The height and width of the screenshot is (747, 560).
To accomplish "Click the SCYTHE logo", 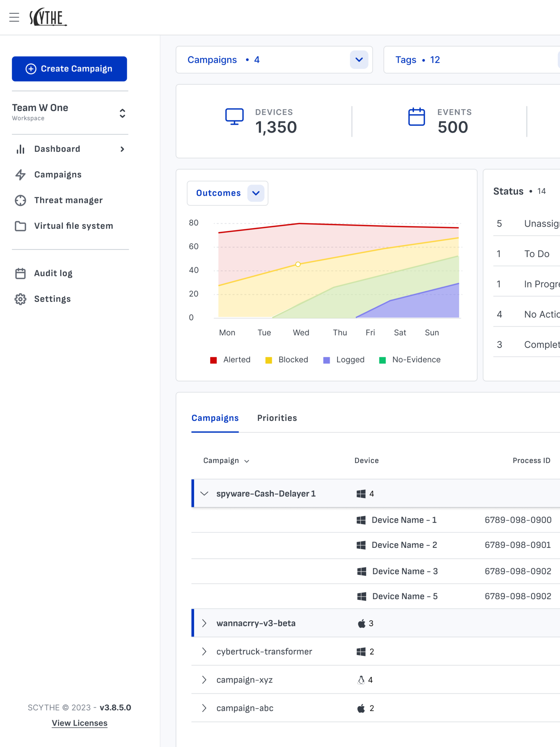I will [x=48, y=17].
